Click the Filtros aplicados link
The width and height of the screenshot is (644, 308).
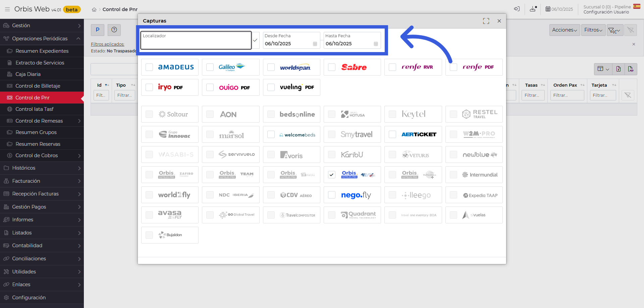[x=108, y=44]
